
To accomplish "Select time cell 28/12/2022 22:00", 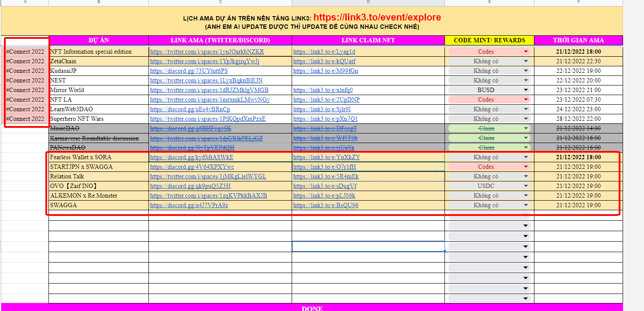I will 579,119.
